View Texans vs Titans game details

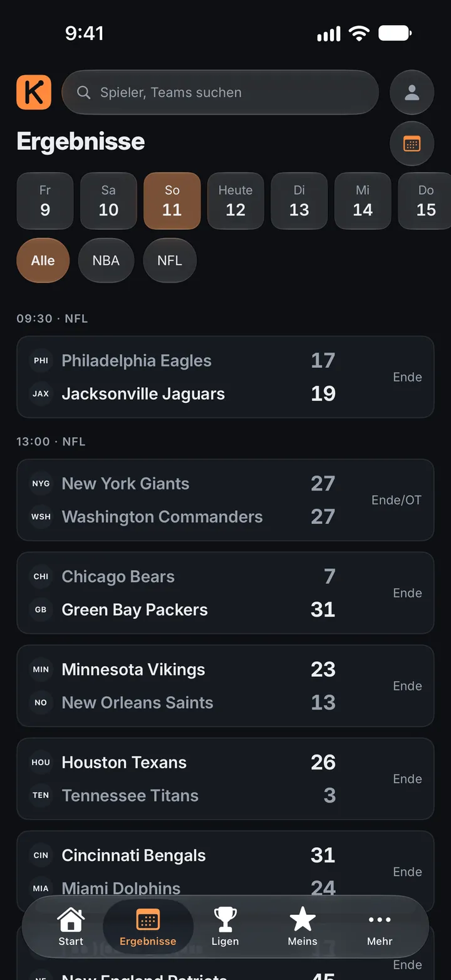coord(225,779)
